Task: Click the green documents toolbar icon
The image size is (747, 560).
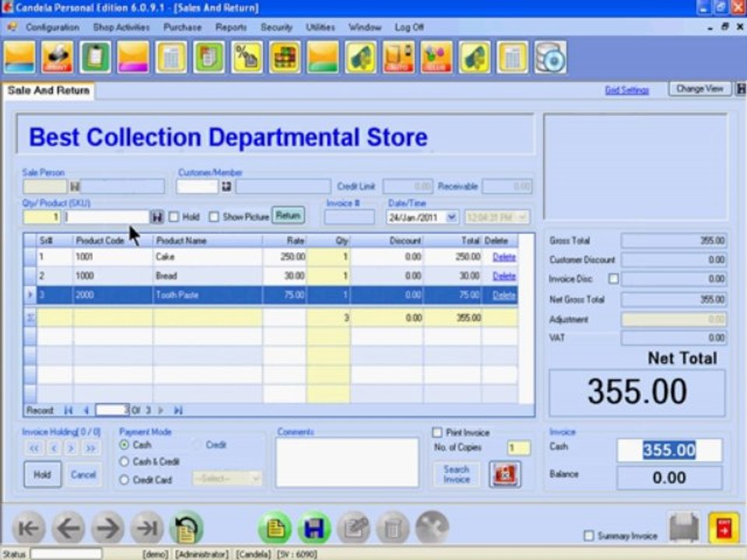Action: click(x=209, y=57)
